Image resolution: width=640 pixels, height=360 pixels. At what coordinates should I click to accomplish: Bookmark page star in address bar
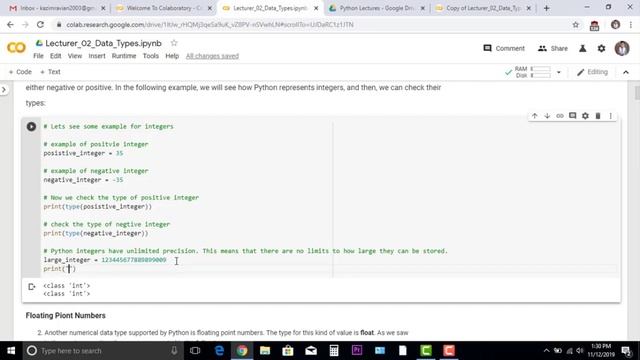pyautogui.click(x=576, y=25)
